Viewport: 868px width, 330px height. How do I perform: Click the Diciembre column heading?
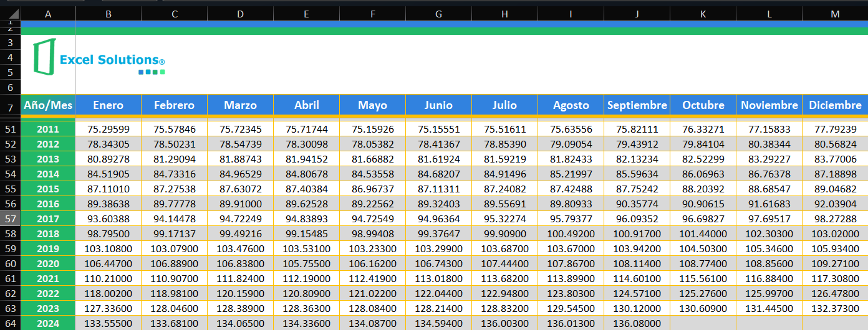tap(836, 105)
